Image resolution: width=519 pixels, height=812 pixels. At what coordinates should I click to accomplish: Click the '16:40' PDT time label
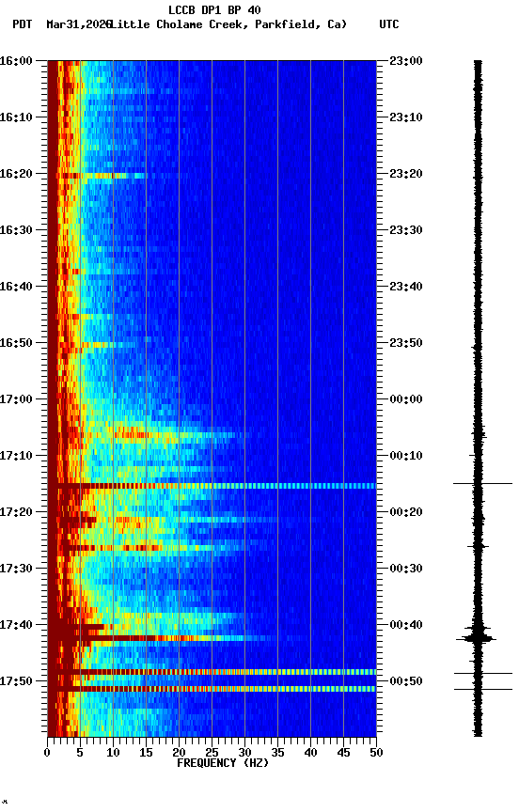tap(16, 287)
